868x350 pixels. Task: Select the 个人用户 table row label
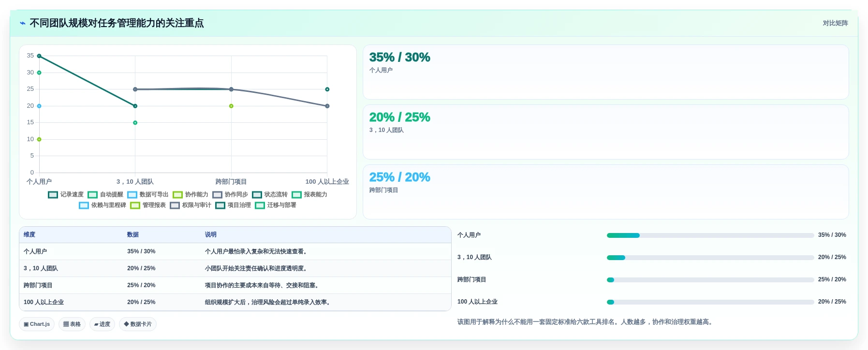tap(35, 251)
